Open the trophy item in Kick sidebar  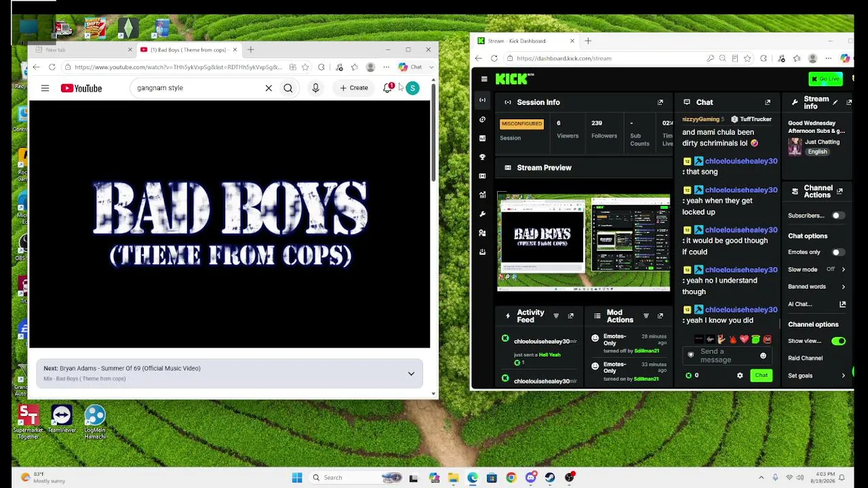[482, 157]
